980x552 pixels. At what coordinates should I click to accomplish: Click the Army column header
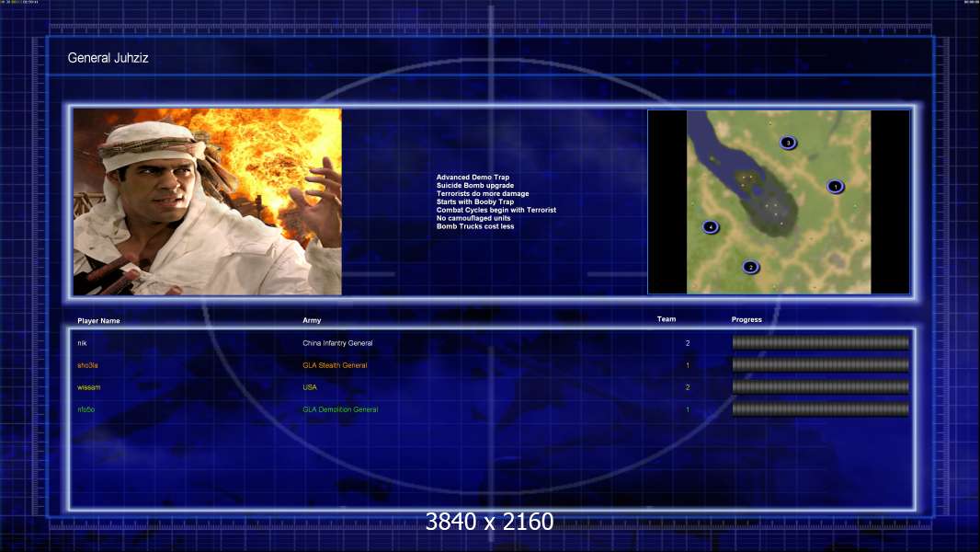point(312,320)
